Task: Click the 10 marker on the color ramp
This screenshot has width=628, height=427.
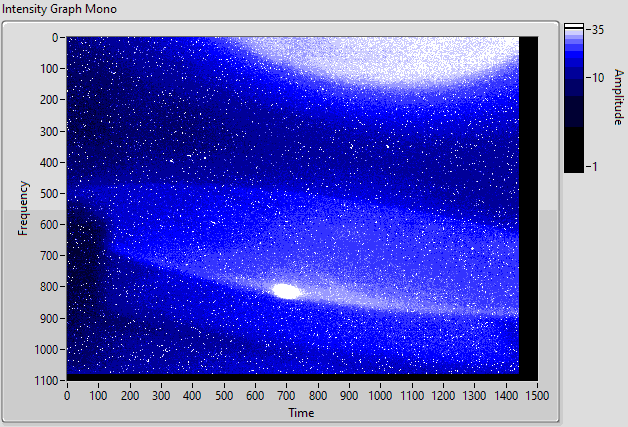Action: click(x=597, y=78)
